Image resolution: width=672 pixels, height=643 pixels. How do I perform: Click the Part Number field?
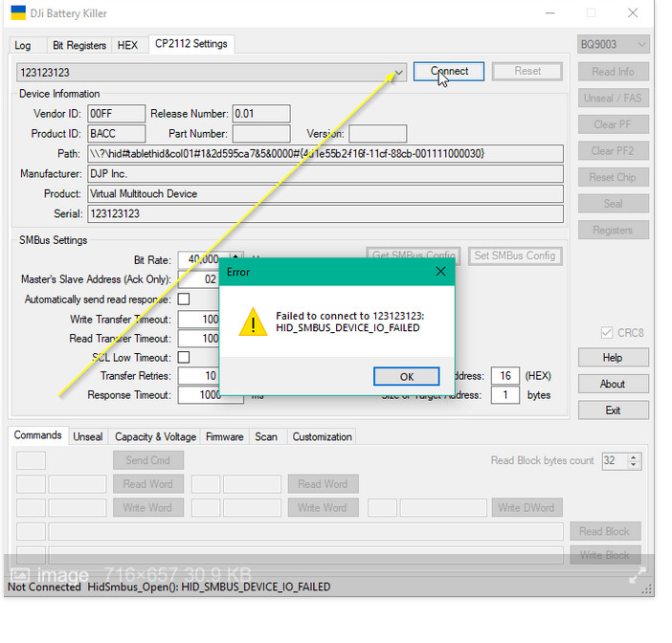click(x=261, y=134)
